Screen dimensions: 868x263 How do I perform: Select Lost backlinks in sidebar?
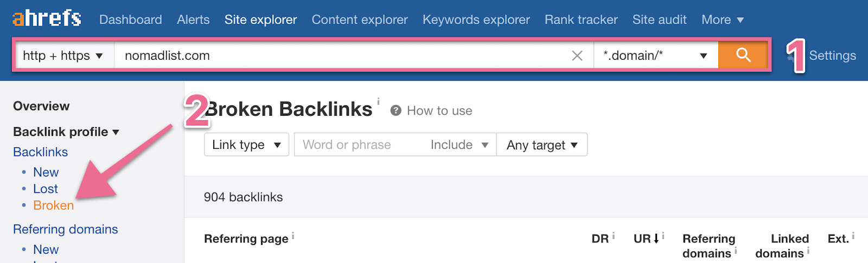pos(46,189)
